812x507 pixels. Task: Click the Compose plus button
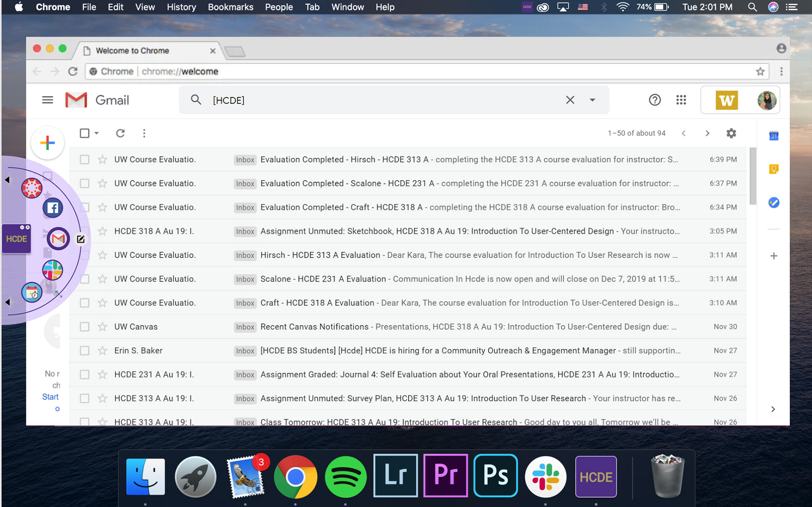pyautogui.click(x=48, y=143)
